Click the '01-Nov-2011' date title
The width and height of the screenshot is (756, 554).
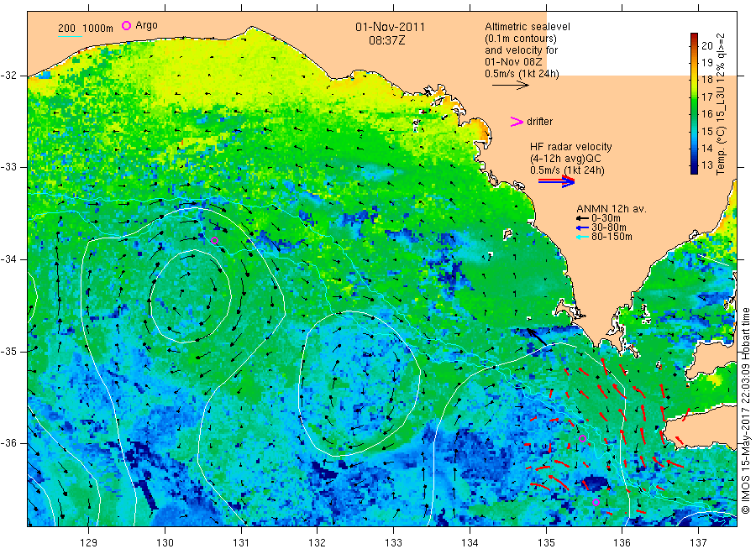pyautogui.click(x=390, y=28)
